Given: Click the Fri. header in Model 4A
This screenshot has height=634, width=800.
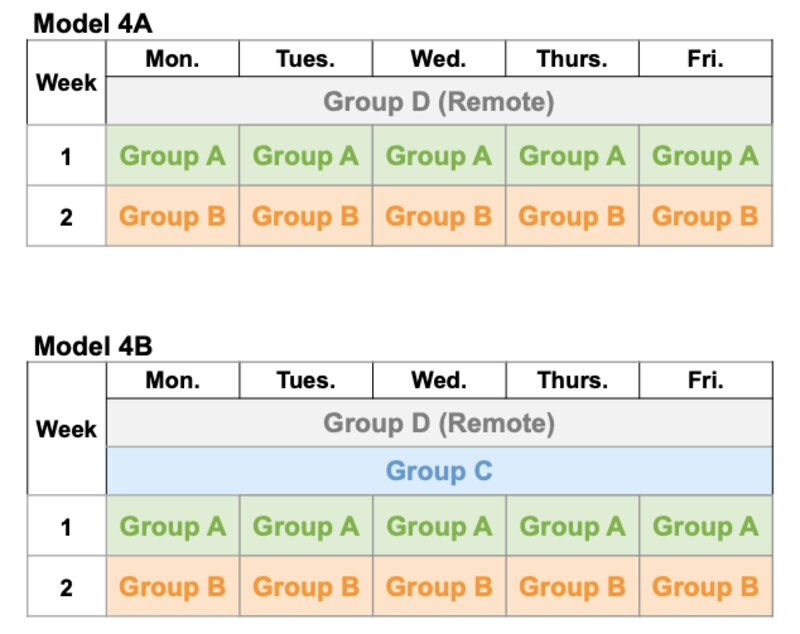Looking at the screenshot, I should click(x=705, y=59).
